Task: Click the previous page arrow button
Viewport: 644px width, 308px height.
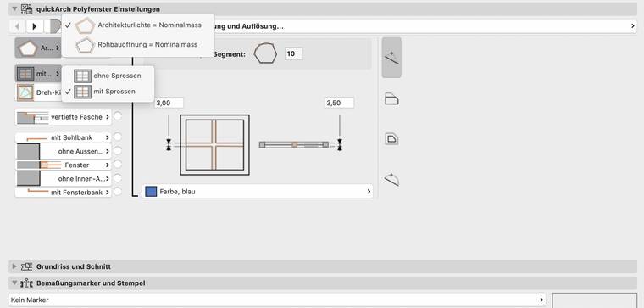Action: click(17, 26)
